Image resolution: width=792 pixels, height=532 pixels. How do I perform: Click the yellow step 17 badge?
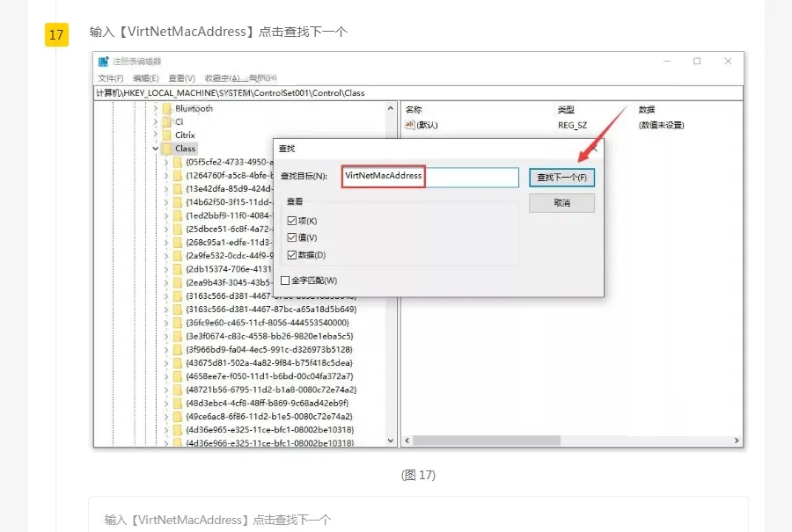[x=56, y=35]
